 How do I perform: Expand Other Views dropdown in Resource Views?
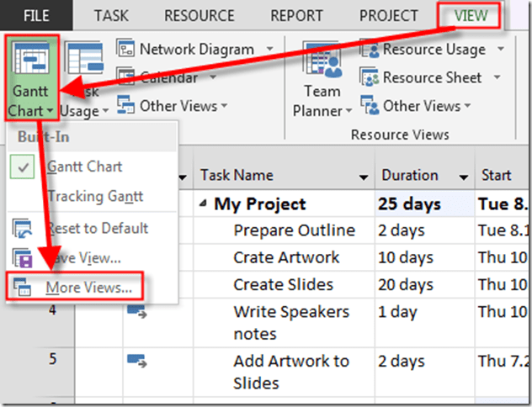(421, 106)
